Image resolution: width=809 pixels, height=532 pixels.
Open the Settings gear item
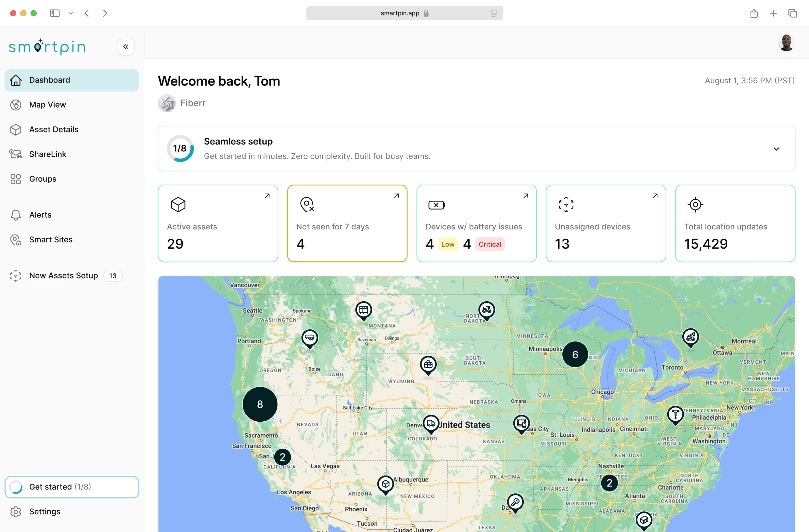pos(44,512)
